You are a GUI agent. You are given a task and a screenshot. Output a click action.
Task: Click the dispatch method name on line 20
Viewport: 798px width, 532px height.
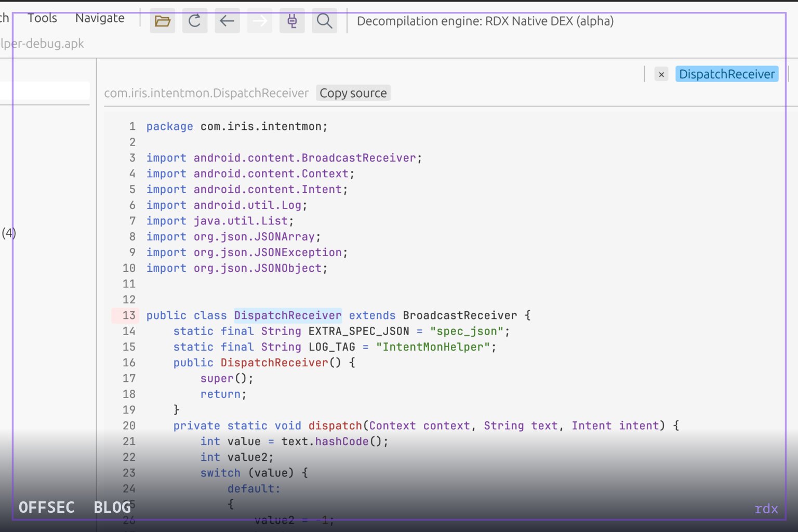coord(335,425)
